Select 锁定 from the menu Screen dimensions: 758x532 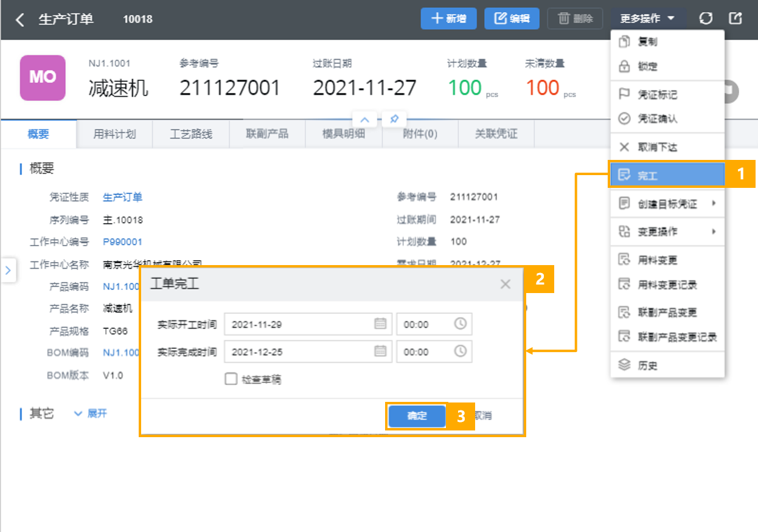point(667,66)
